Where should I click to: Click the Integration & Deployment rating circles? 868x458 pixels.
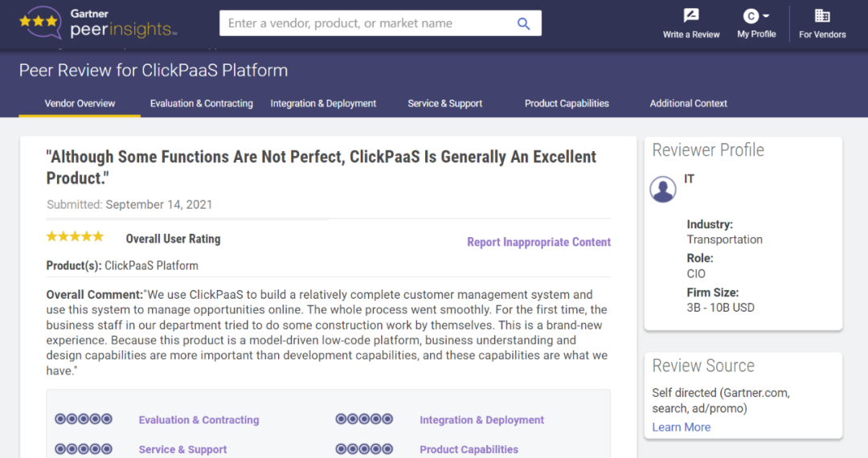(364, 419)
